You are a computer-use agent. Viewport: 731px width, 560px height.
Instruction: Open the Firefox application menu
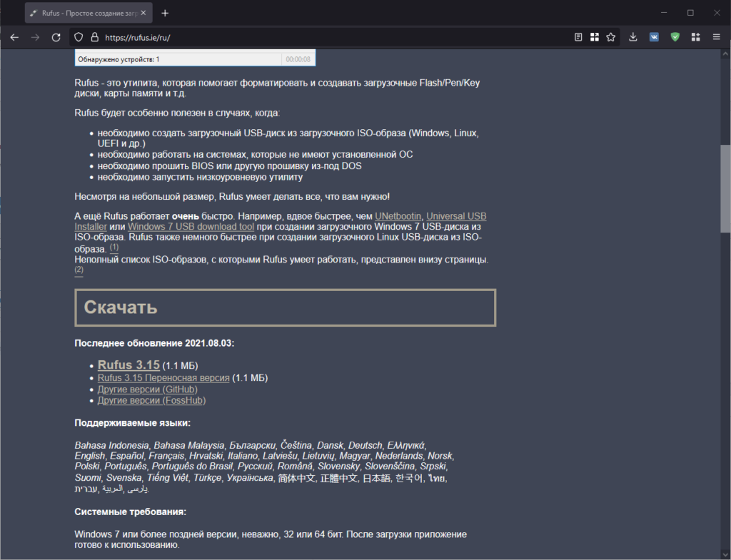717,37
